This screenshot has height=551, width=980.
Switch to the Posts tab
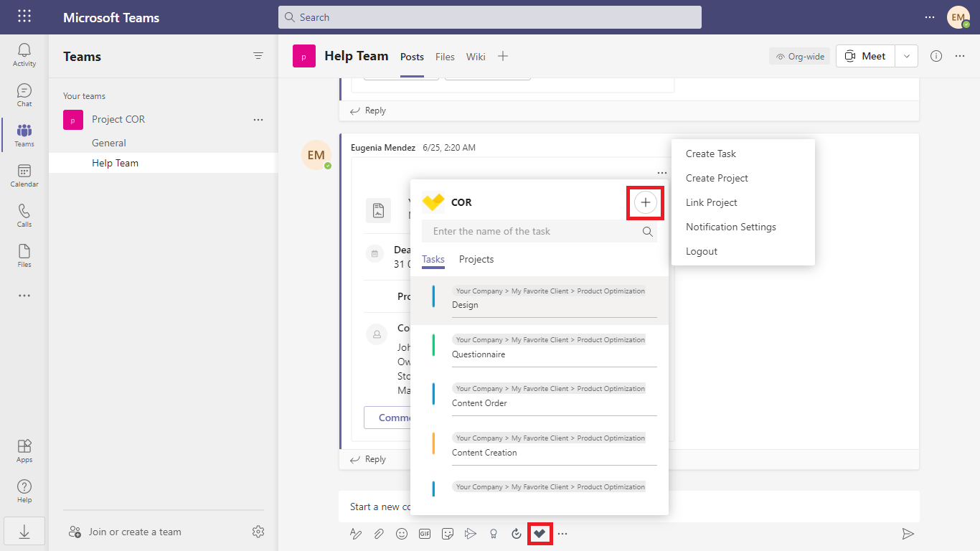412,57
